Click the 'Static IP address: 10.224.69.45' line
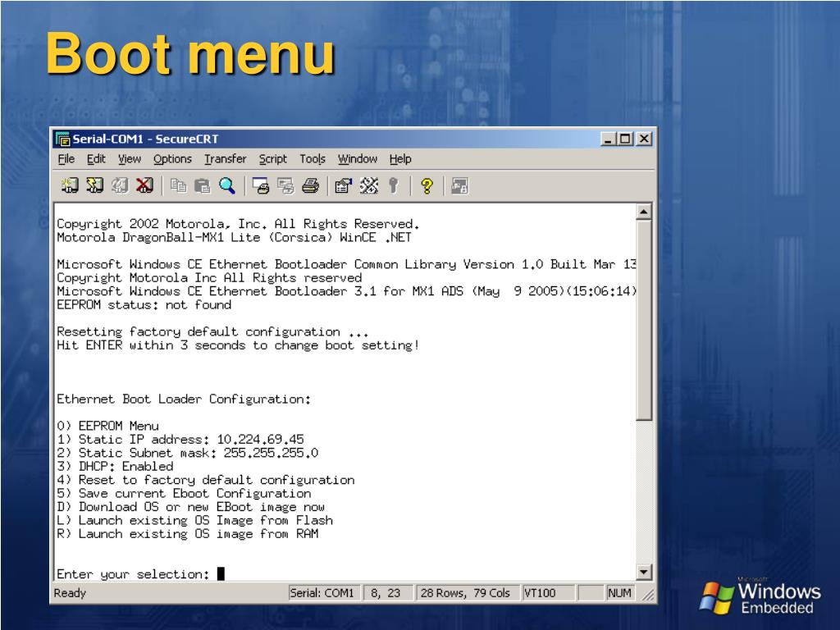Viewport: 840px width, 630px height. pos(180,440)
